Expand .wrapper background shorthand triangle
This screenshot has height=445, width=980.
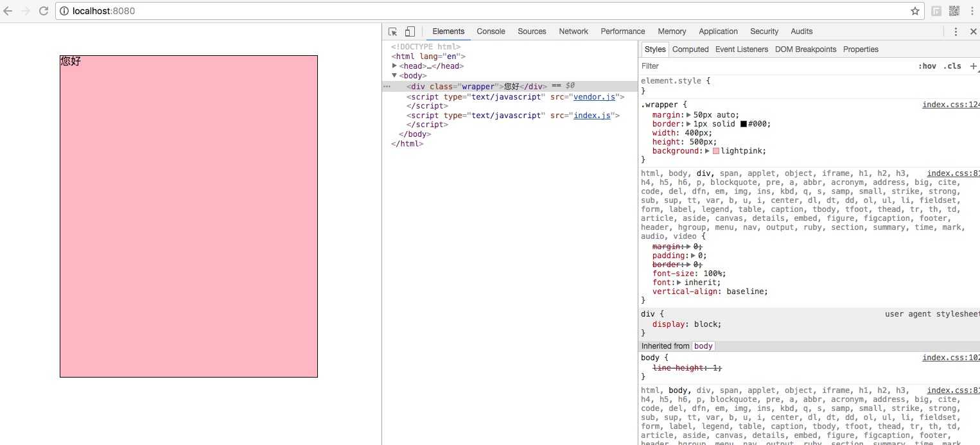(708, 151)
